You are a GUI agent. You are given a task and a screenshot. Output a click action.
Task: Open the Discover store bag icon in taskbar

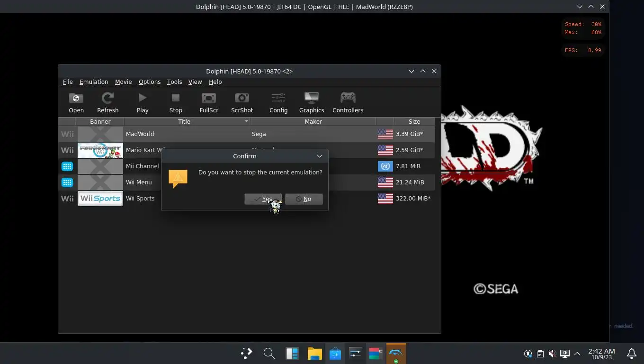point(335,354)
